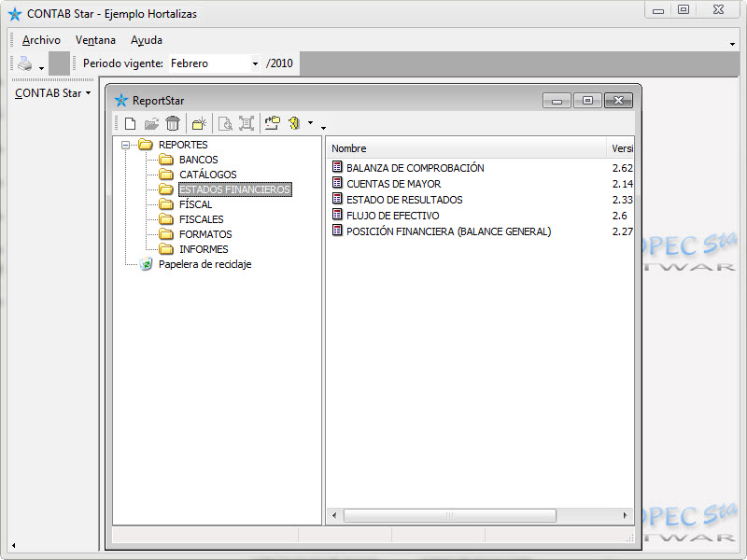This screenshot has height=560, width=747.
Task: Open the Periodo vigente month combo box
Action: (215, 63)
